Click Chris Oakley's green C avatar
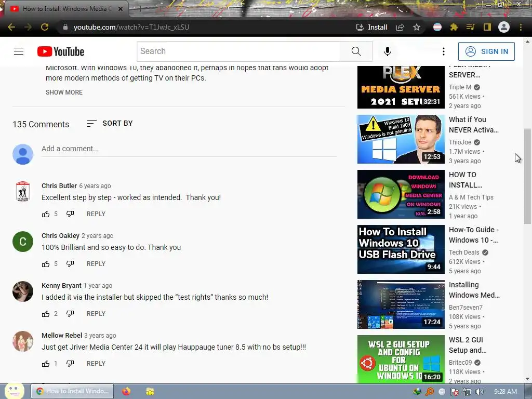 23,242
